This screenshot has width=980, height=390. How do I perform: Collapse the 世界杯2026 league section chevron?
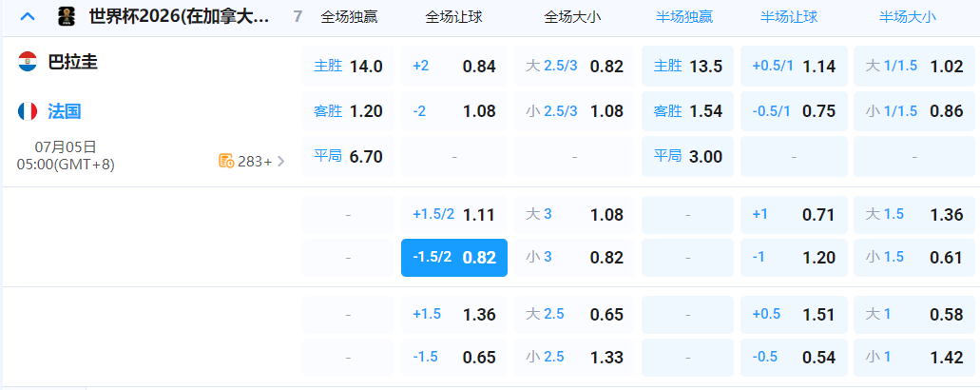(28, 17)
